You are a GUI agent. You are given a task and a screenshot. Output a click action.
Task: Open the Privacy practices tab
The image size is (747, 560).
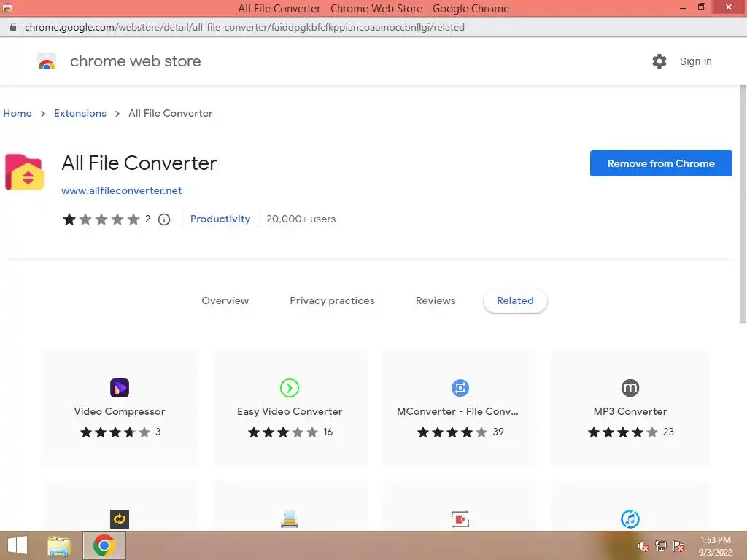332,300
